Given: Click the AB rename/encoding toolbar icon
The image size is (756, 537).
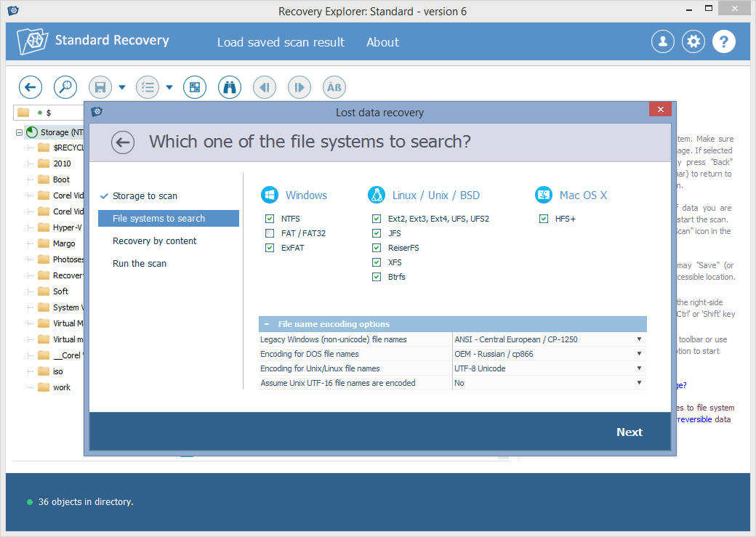Looking at the screenshot, I should pyautogui.click(x=334, y=87).
